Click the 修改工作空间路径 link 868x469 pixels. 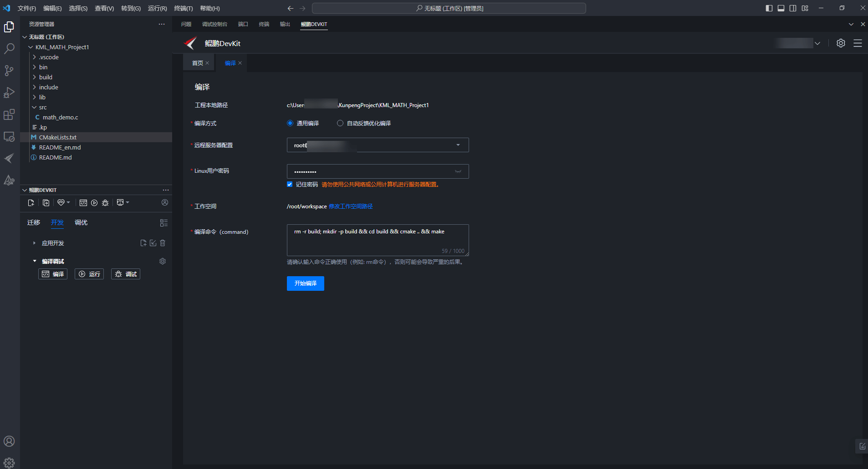pos(351,206)
